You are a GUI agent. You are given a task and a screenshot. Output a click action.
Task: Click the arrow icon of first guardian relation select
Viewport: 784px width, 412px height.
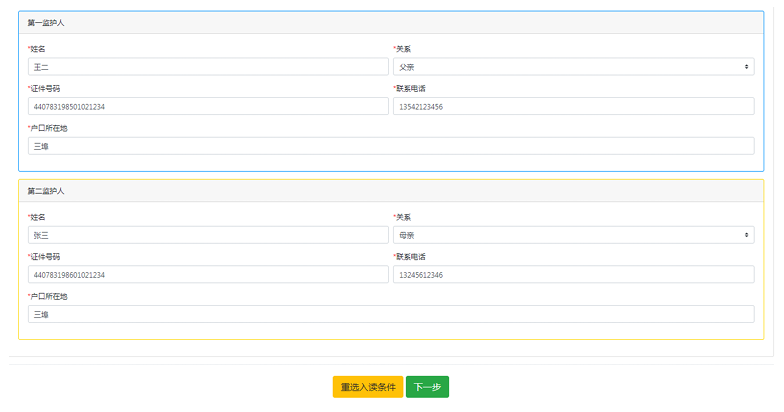pyautogui.click(x=746, y=66)
